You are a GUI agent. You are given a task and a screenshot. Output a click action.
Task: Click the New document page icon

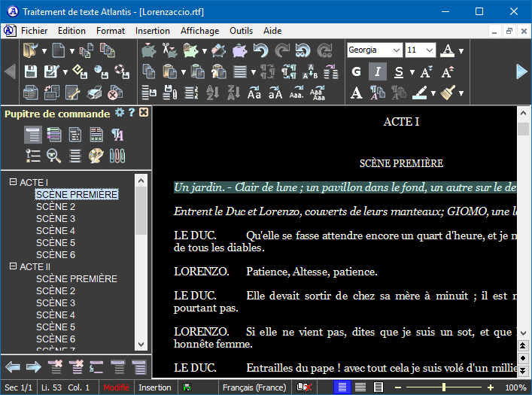59,50
